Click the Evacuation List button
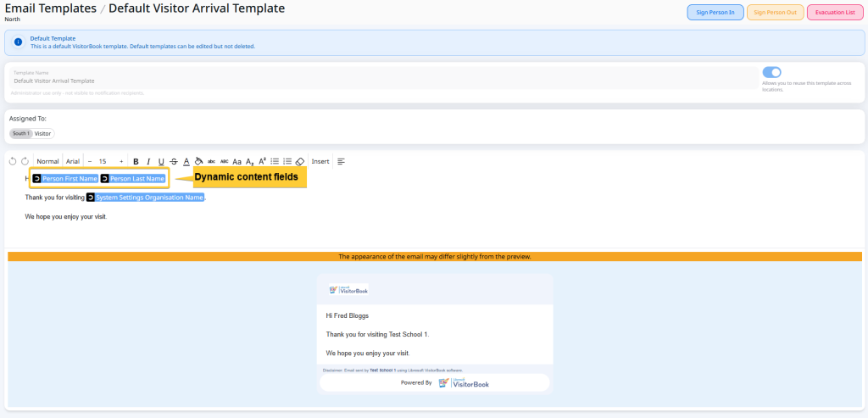Image resolution: width=868 pixels, height=418 pixels. [x=835, y=13]
